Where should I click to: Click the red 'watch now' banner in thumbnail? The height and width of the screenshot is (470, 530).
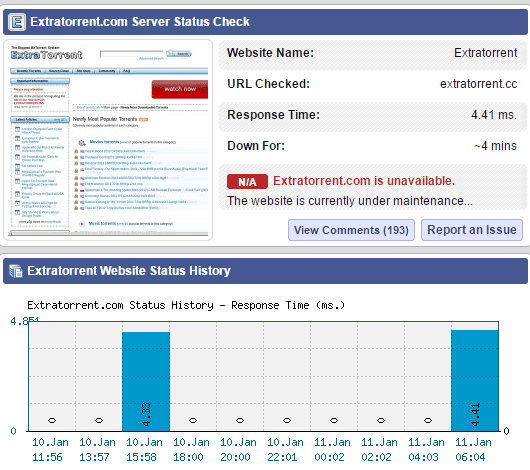point(180,89)
